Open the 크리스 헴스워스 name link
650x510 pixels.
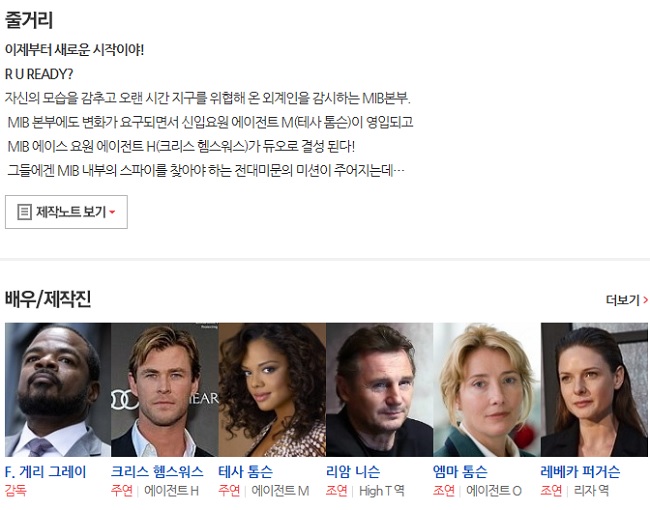click(157, 472)
